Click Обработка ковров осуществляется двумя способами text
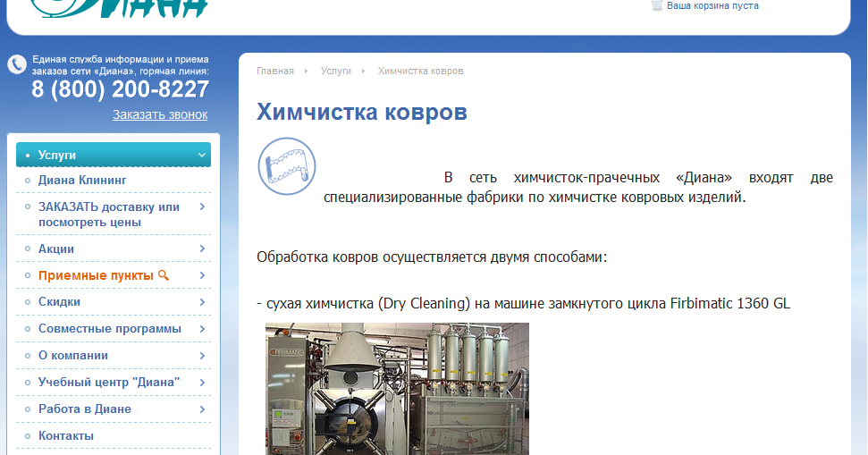Image resolution: width=868 pixels, height=455 pixels. tap(432, 257)
